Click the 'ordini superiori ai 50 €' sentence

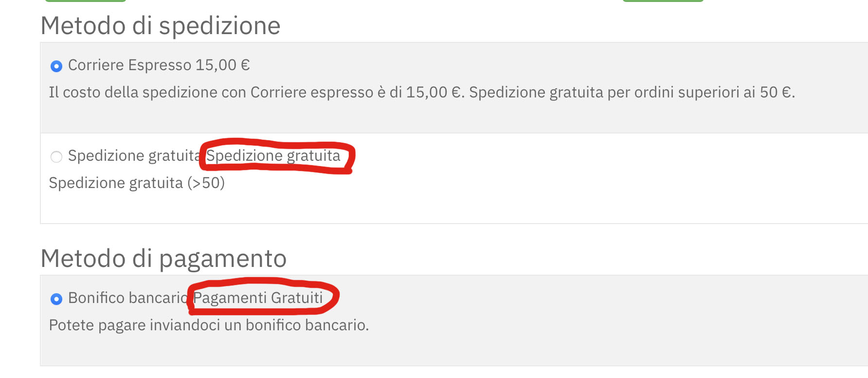click(x=632, y=93)
